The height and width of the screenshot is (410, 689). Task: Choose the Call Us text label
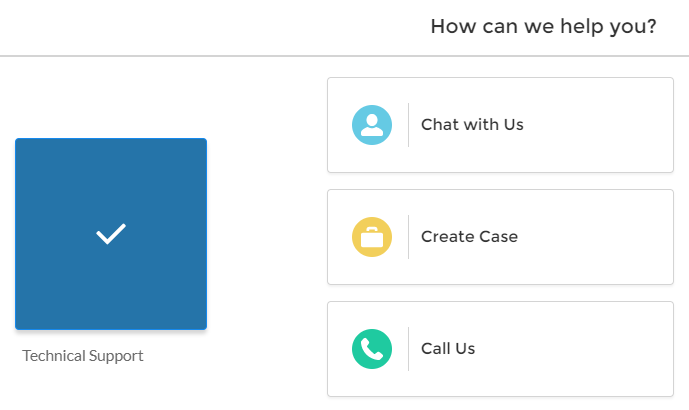[x=448, y=349]
